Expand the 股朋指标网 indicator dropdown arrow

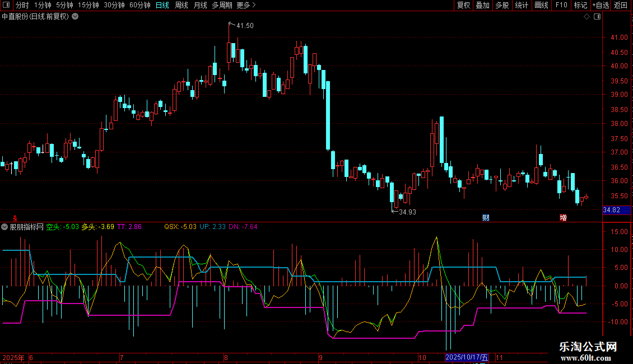[5, 227]
